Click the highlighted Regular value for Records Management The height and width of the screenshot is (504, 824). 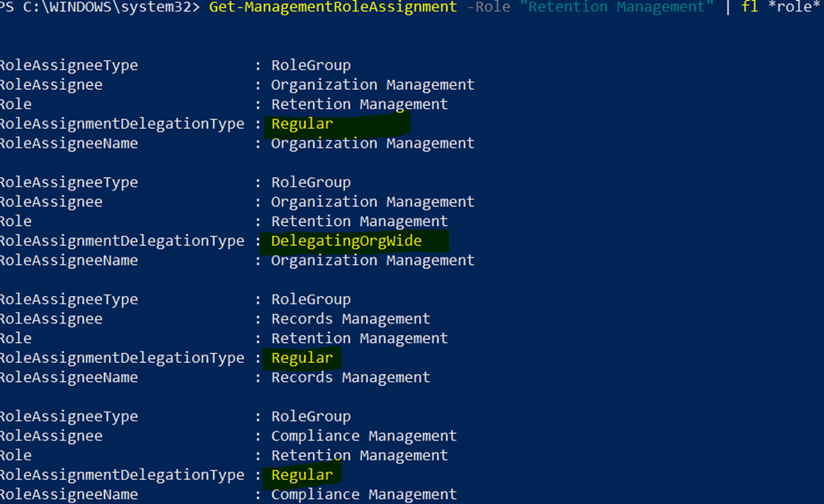coord(302,358)
